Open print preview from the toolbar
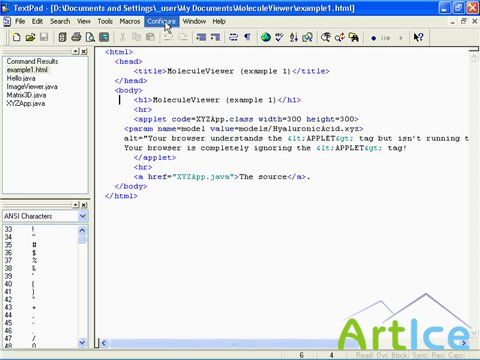This screenshot has width=480, height=360. [90, 37]
